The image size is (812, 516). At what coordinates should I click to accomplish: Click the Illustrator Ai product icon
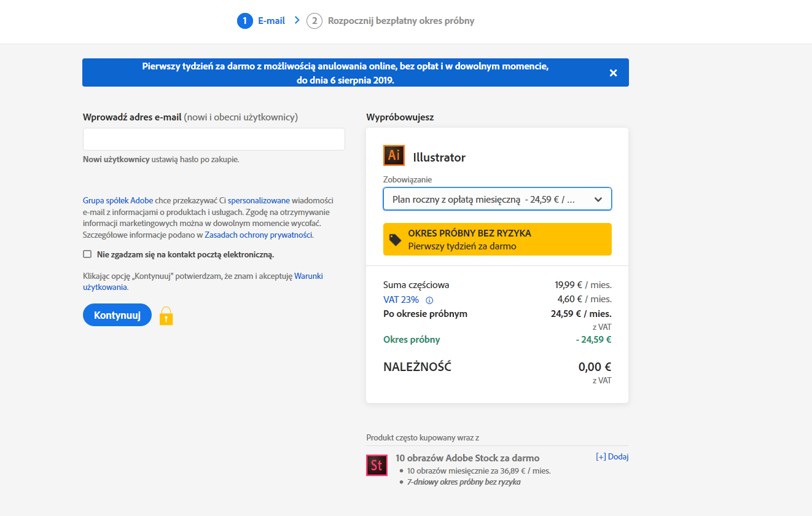[x=394, y=155]
